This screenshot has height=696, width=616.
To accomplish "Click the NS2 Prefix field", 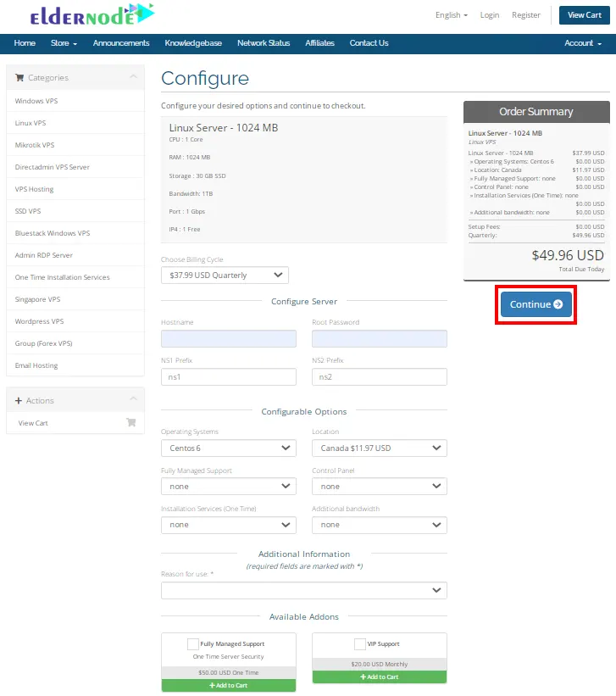I will [380, 377].
